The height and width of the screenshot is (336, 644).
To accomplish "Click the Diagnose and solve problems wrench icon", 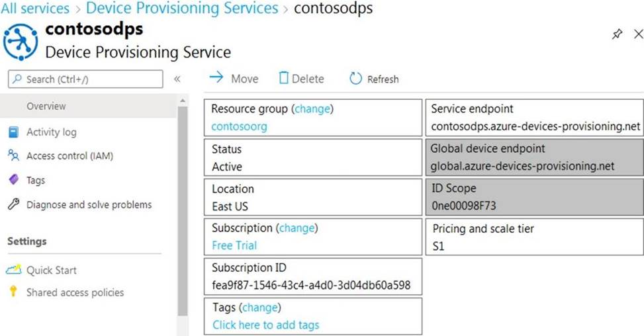I will (x=13, y=204).
